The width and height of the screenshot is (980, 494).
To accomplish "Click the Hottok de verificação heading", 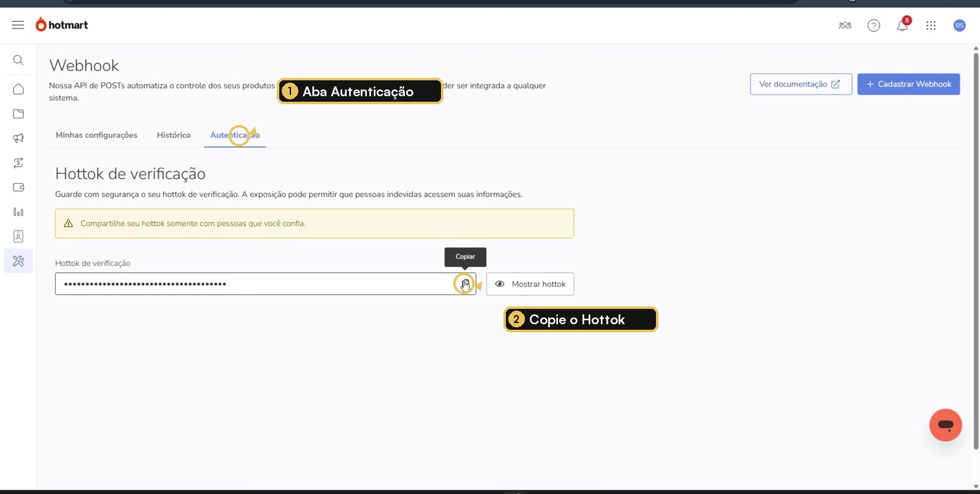I will [130, 174].
